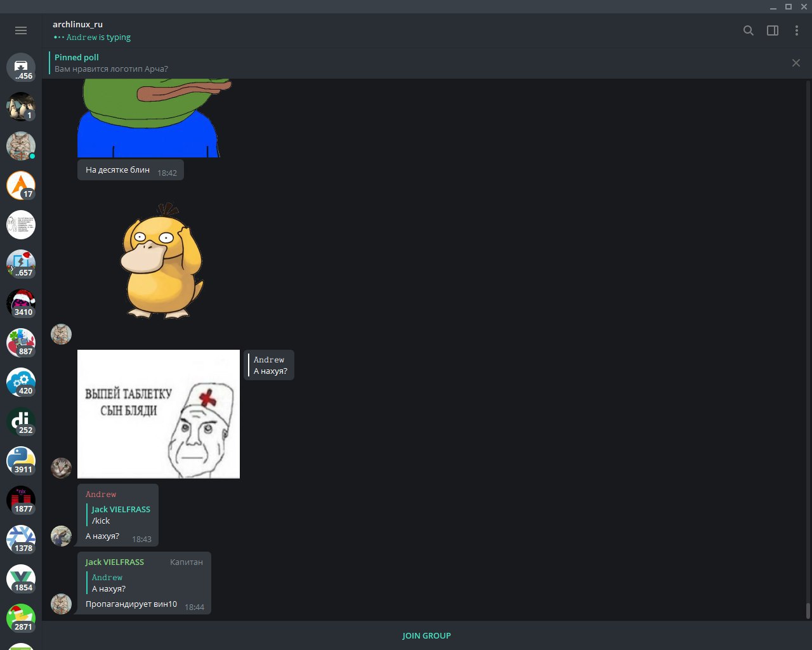Open the sidebar chat with badge ..657
Viewport: 812px width, 650px height.
[21, 264]
